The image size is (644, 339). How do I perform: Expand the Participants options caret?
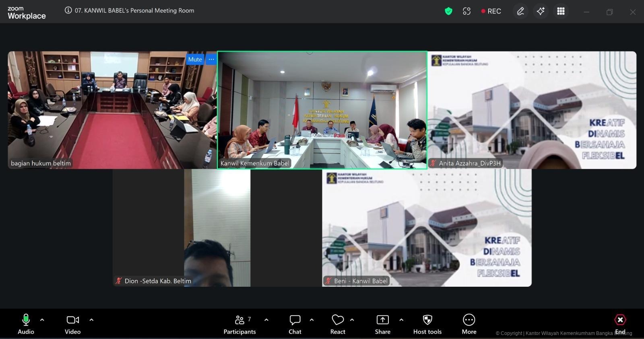point(266,320)
